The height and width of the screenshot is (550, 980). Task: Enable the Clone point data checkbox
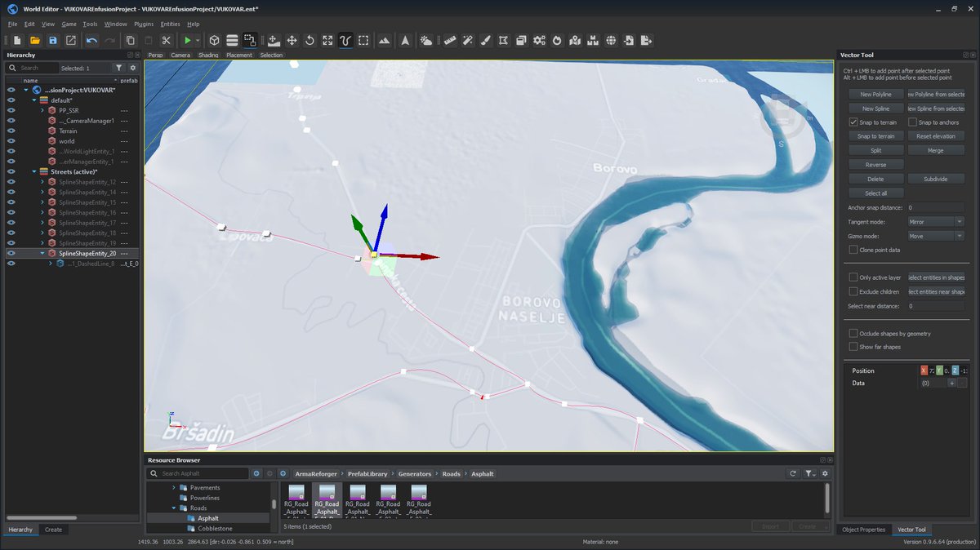[853, 250]
